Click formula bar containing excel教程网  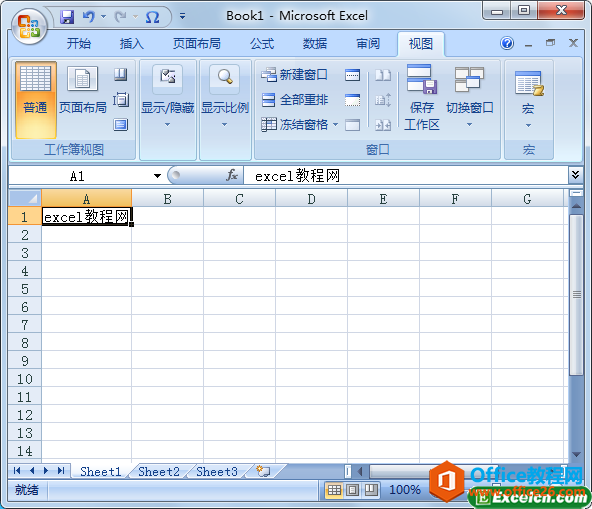406,176
